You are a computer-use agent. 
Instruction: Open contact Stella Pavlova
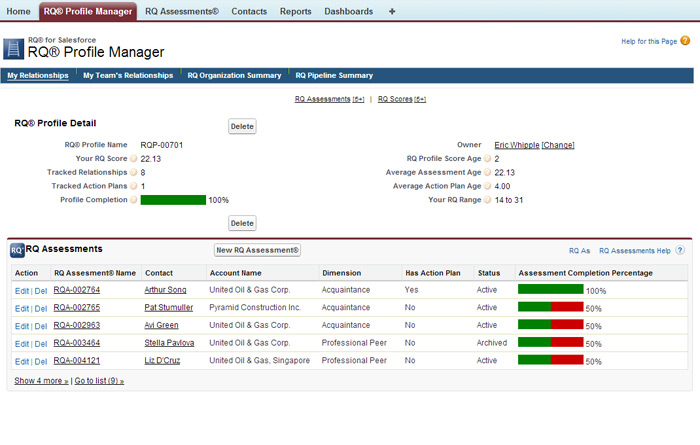pos(169,343)
